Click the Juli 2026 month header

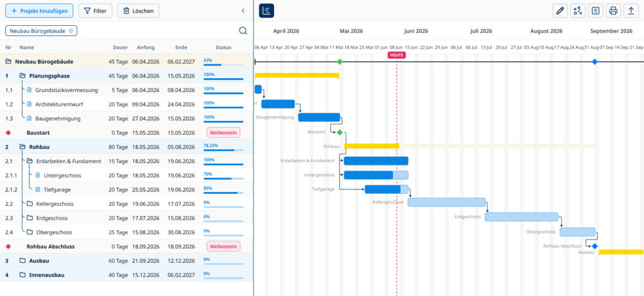481,31
